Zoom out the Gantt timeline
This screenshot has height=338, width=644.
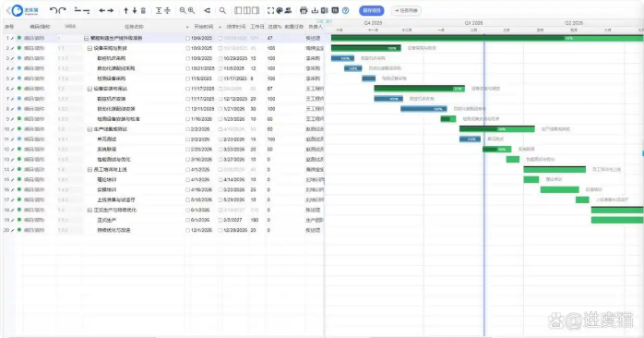183,10
